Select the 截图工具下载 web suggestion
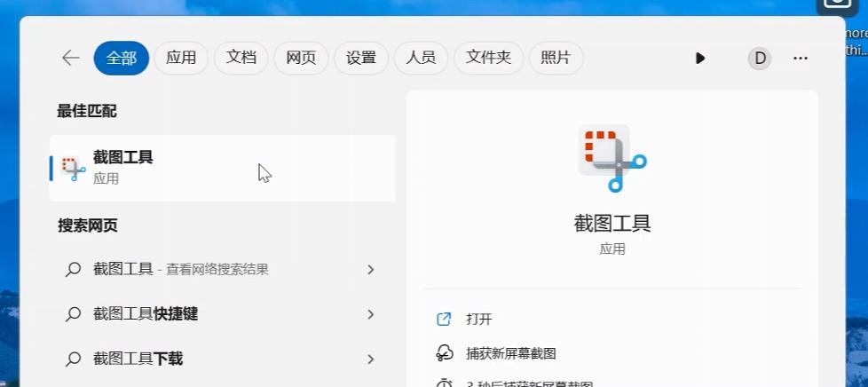868x387 pixels. pyautogui.click(x=223, y=359)
